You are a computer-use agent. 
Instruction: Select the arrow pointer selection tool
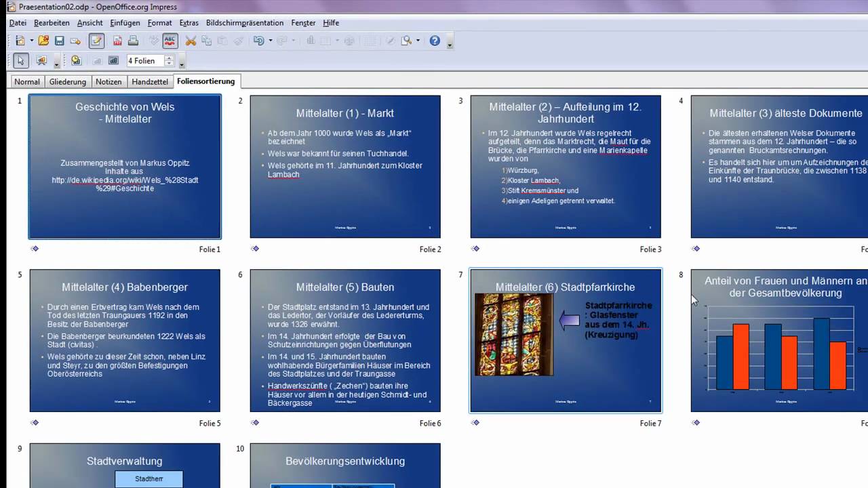[20, 60]
